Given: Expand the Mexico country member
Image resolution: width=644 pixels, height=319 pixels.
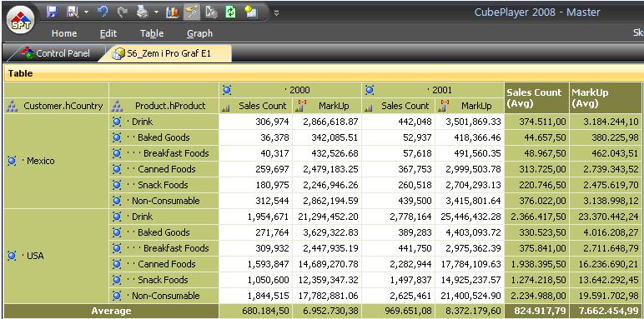Looking at the screenshot, I should [x=12, y=161].
